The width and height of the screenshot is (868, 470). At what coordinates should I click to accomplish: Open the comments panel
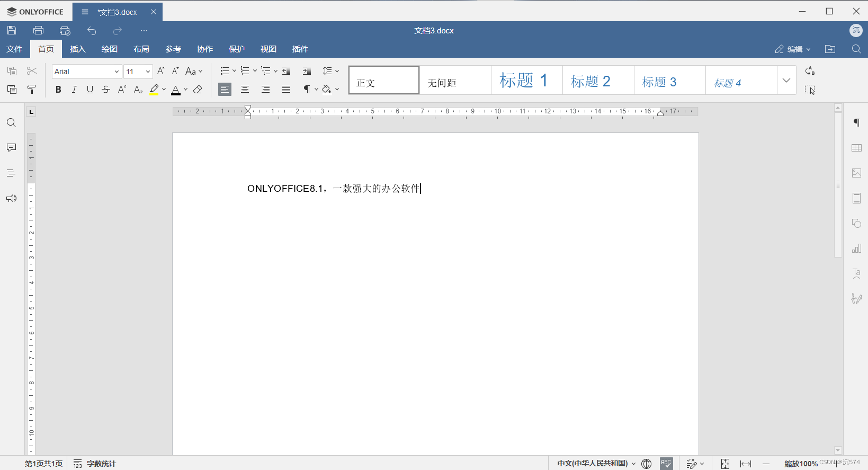point(11,148)
